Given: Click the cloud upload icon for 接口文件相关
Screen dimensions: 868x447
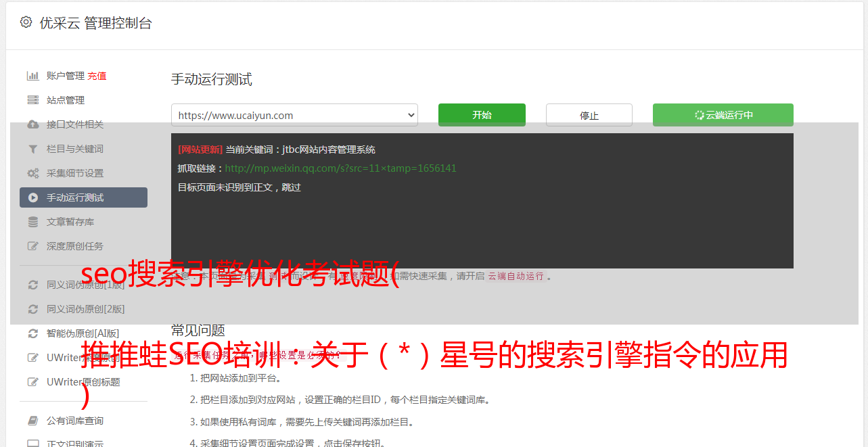Looking at the screenshot, I should coord(32,124).
